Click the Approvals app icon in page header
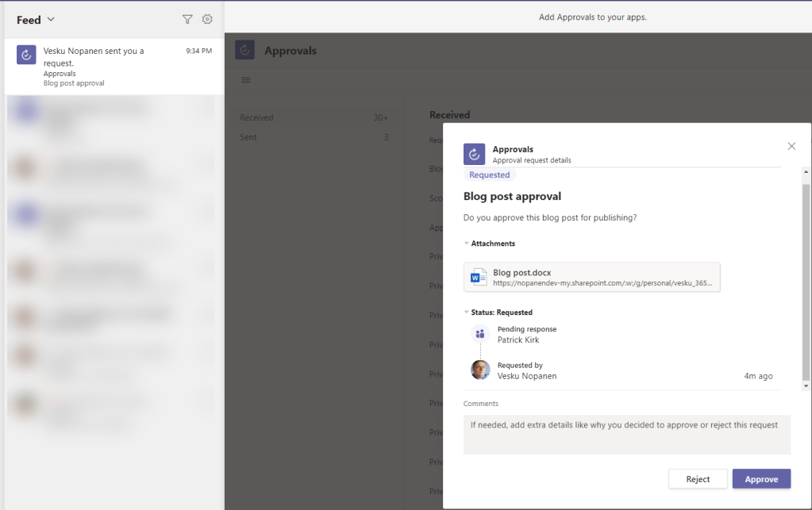 (x=244, y=50)
